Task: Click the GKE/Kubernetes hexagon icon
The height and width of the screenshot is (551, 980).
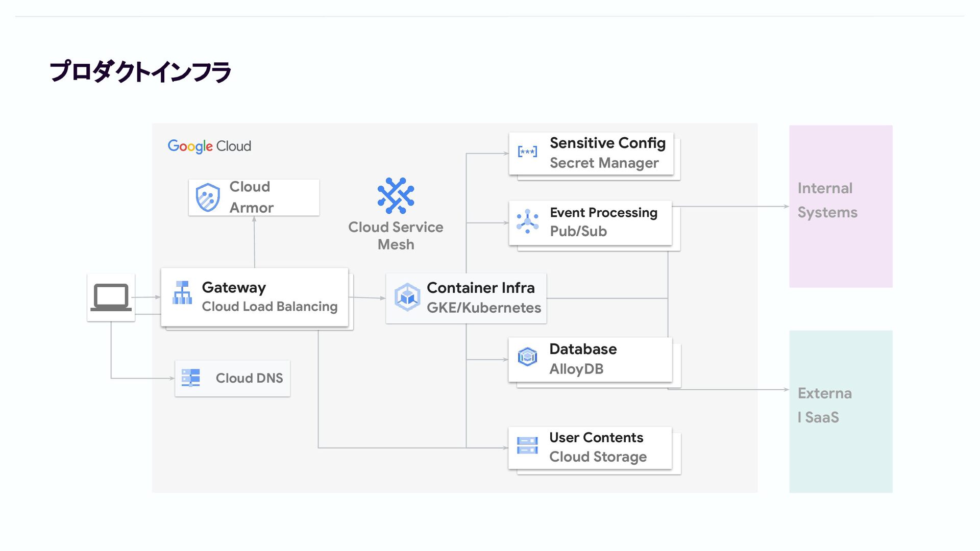Action: pos(407,297)
